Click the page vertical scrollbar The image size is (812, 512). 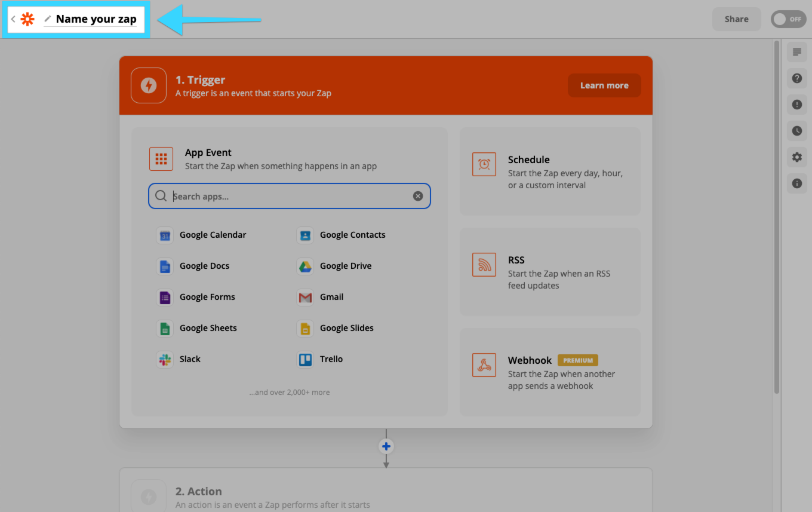(777, 217)
